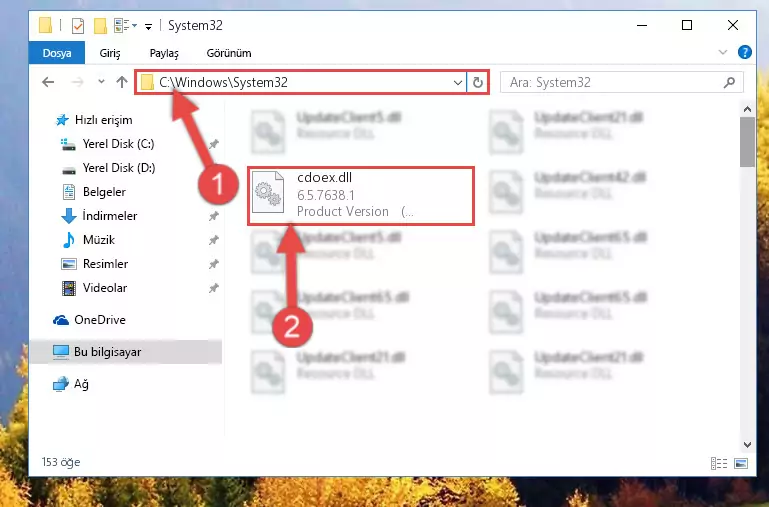Click the Properties quick access icon

pos(77,25)
